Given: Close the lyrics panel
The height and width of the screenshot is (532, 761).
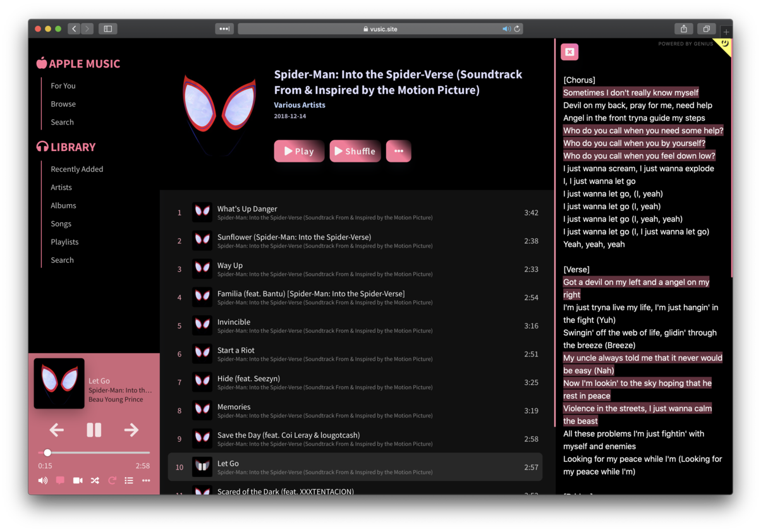Looking at the screenshot, I should (x=569, y=52).
